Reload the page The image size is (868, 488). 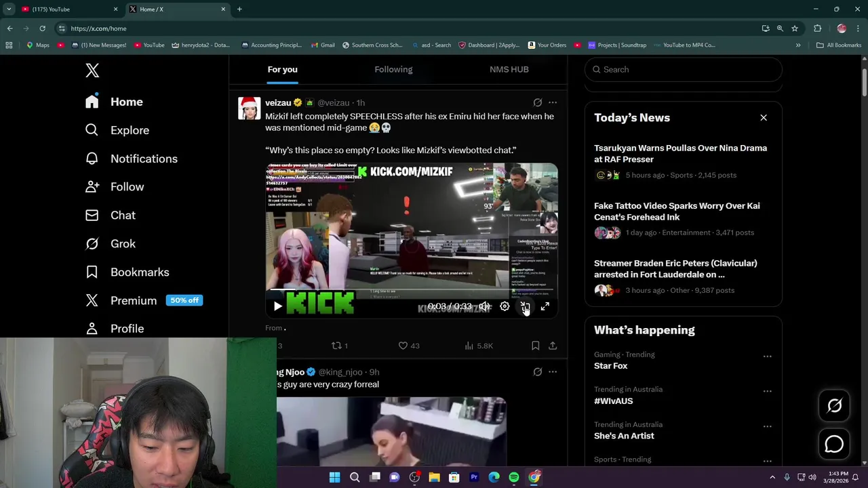point(42,28)
